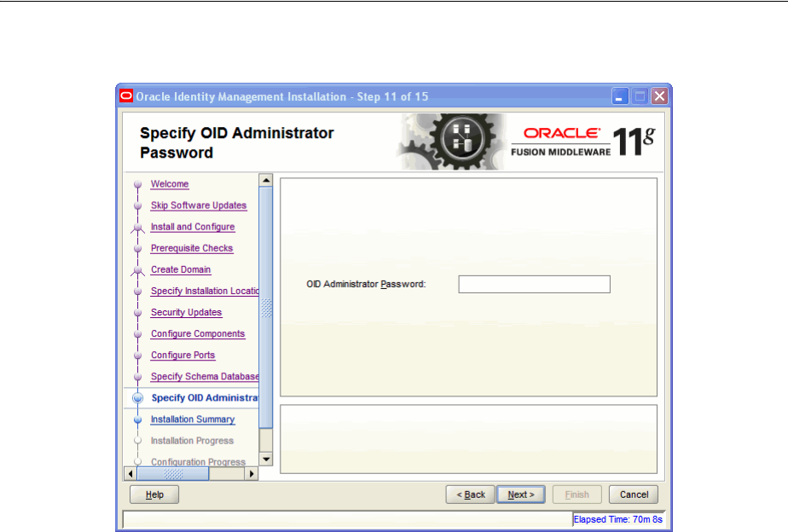Screen dimensions: 788x532
Task: Click the Back button
Action: 471,494
